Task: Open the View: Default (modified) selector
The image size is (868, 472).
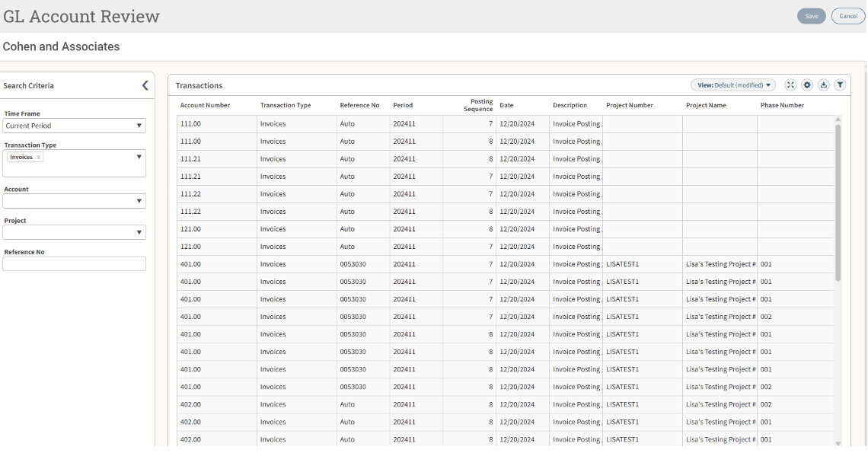Action: pyautogui.click(x=733, y=85)
